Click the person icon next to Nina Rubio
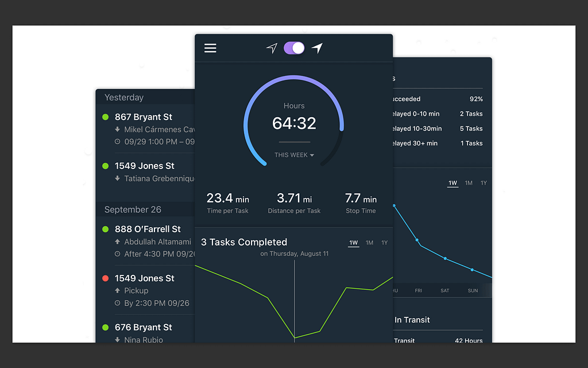This screenshot has height=368, width=588. (x=119, y=340)
